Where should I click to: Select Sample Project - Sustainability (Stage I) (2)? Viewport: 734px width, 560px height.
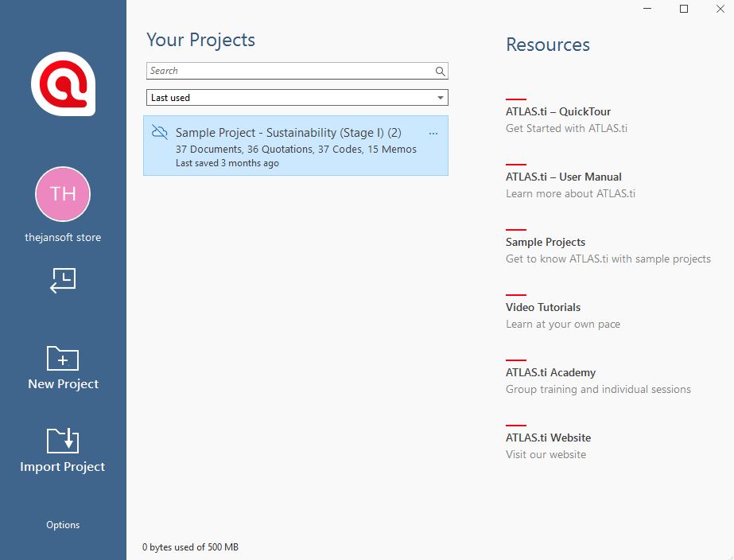[296, 146]
